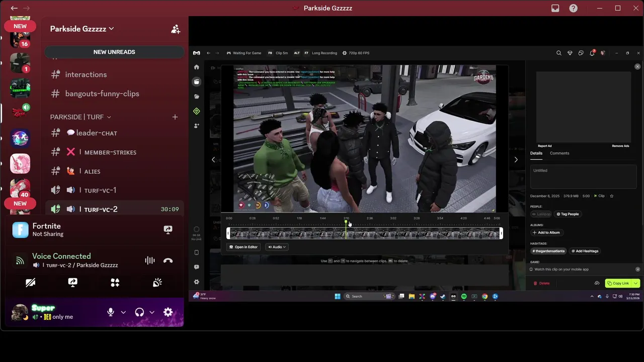This screenshot has height=362, width=644.
Task: Open Medal premium diamond icon
Action: (x=570, y=53)
